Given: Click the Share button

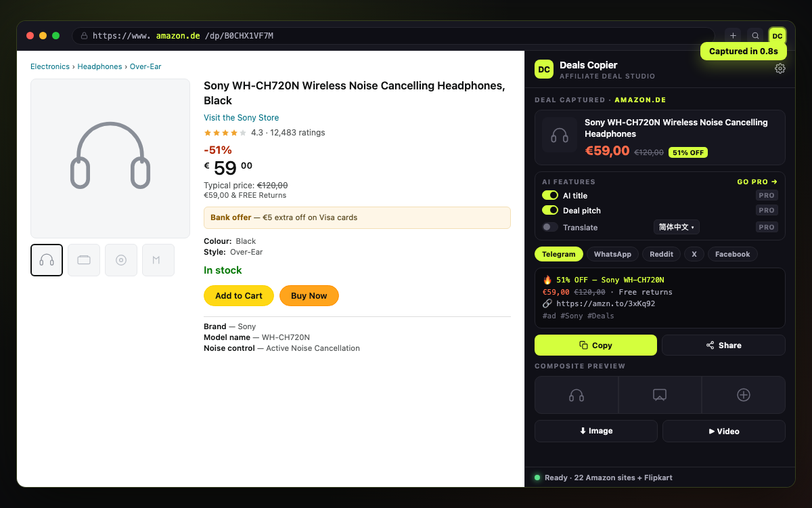Looking at the screenshot, I should (723, 345).
